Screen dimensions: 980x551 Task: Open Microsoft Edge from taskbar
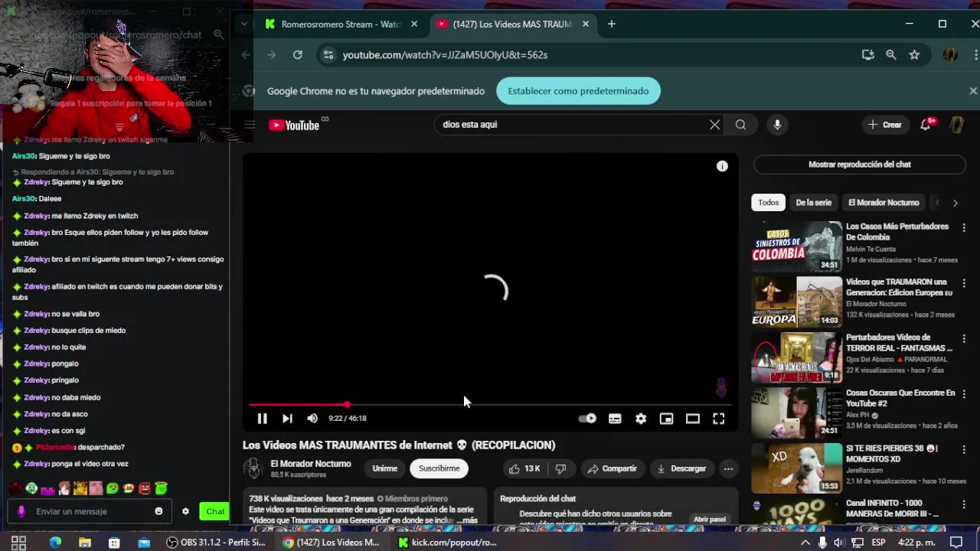pos(55,543)
